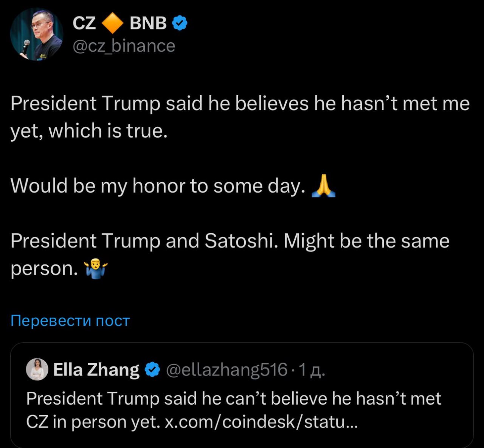Screen dimensions: 484x448
Task: Click the "Trump and Satoshi" sentence
Action: click(230, 241)
